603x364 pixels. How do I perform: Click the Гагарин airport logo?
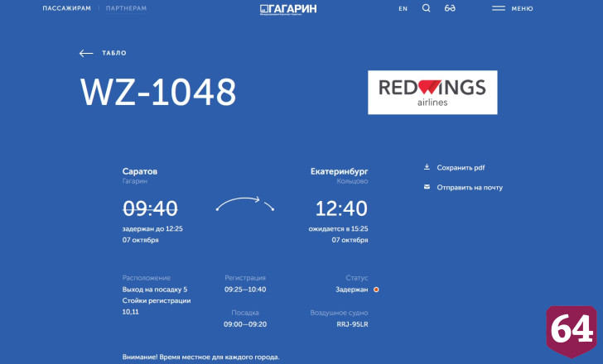(288, 9)
